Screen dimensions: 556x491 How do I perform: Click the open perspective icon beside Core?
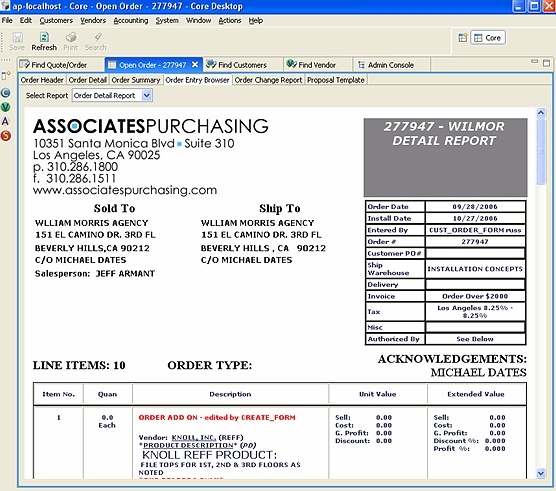[463, 38]
